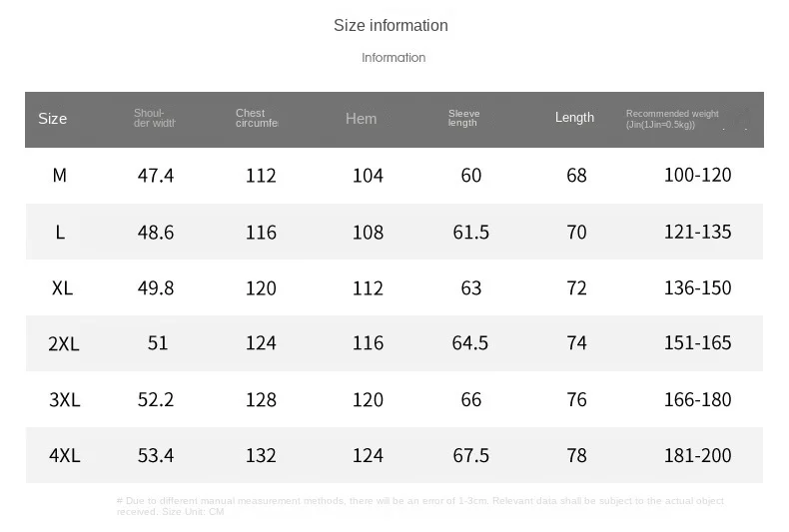Click the Shoulder width column header

point(155,118)
